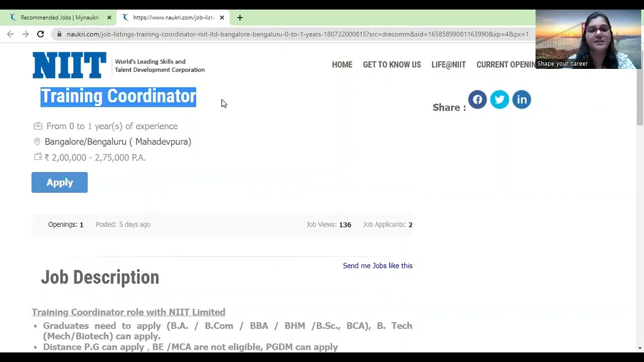Click the address bar URL
The image size is (644, 362).
pos(297,34)
